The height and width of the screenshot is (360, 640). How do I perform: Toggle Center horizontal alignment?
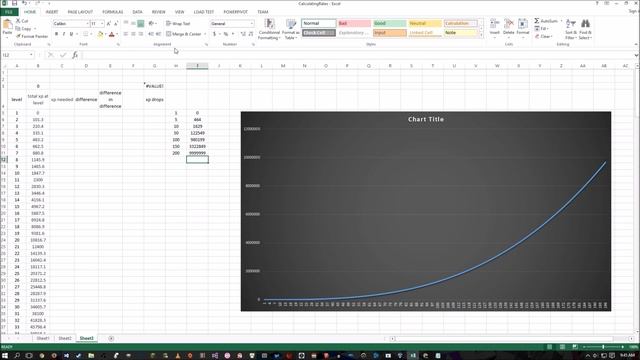pyautogui.click(x=133, y=34)
